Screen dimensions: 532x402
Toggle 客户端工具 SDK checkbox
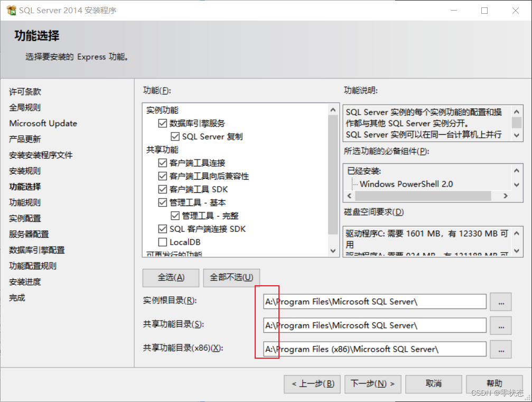(163, 189)
